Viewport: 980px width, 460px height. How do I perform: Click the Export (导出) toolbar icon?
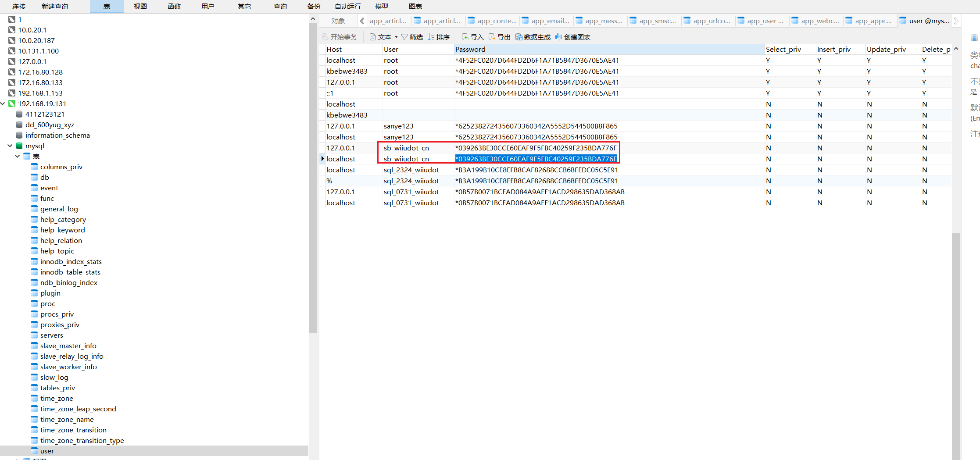tap(492, 37)
